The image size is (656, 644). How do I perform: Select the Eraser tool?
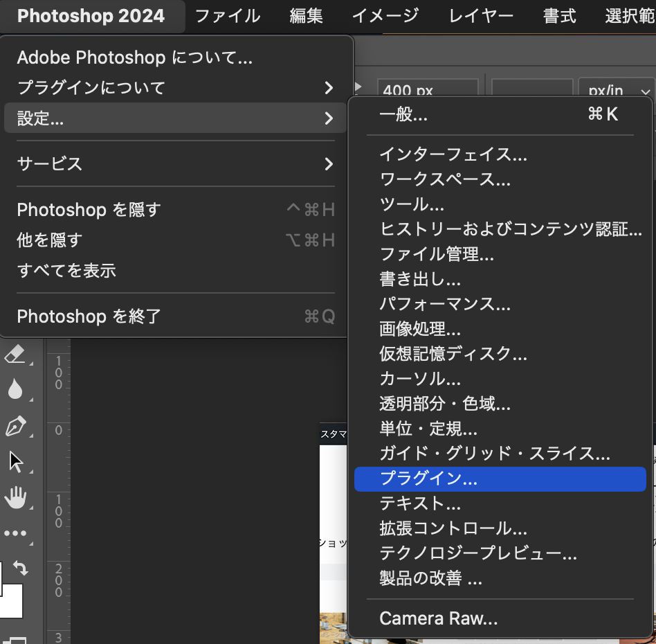15,355
